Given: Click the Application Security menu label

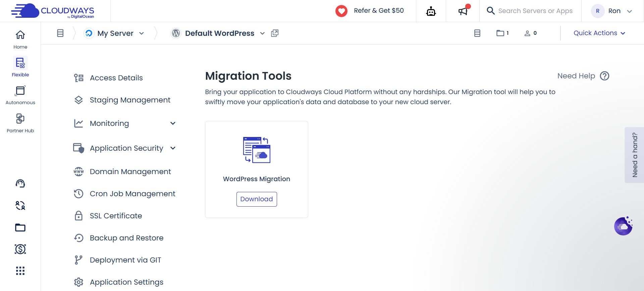Looking at the screenshot, I should tap(126, 148).
